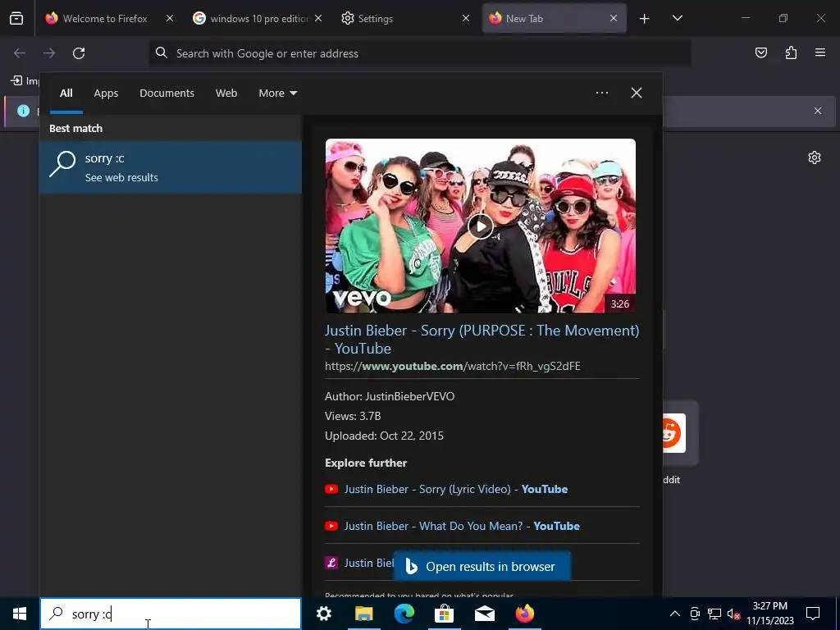Click the youtube.com watch URL
Viewport: 840px width, 630px height.
click(452, 367)
